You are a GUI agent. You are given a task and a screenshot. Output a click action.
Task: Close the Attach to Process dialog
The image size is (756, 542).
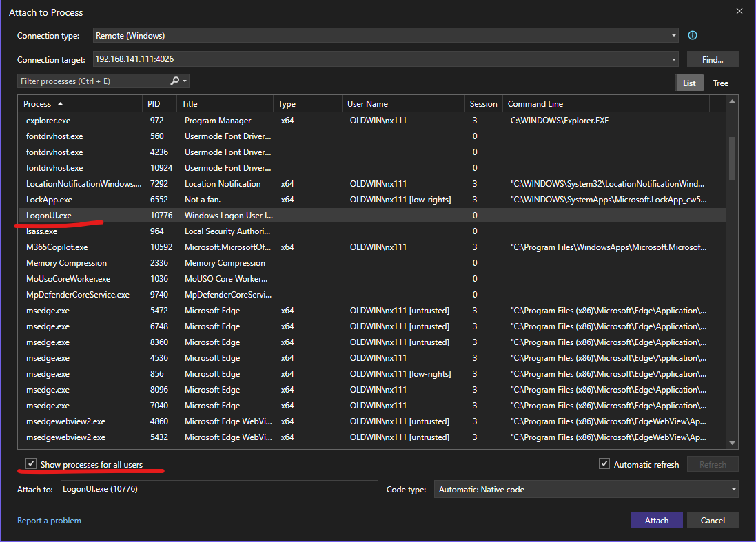pos(739,12)
